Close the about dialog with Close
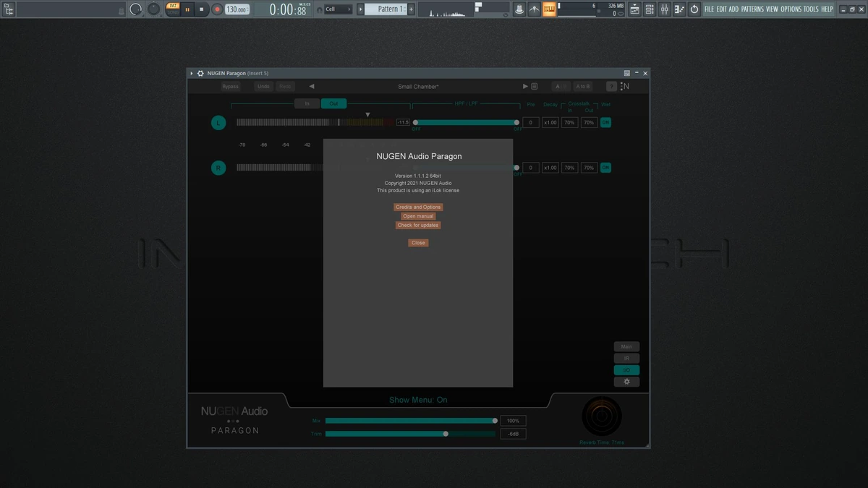868x488 pixels. pyautogui.click(x=418, y=243)
